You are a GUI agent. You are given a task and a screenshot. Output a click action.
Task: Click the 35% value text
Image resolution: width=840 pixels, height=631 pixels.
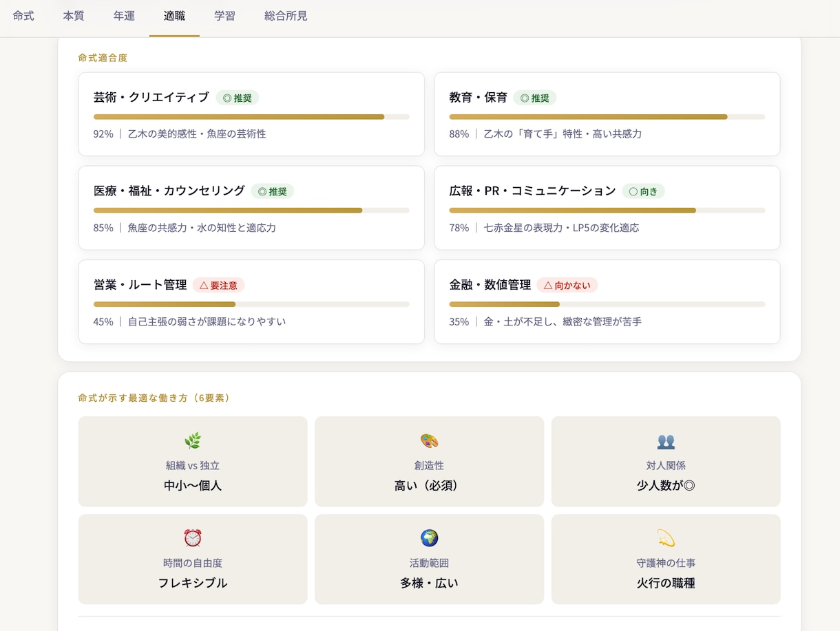coord(459,321)
